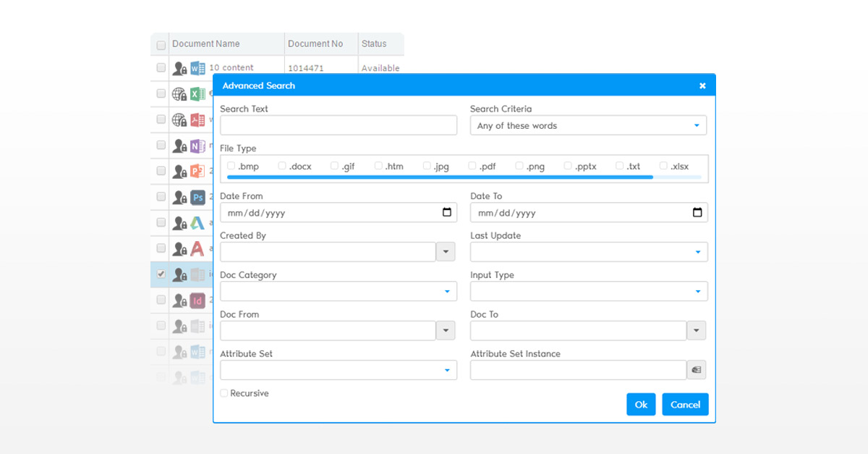Click the Ok button to run the search
868x454 pixels.
click(641, 404)
